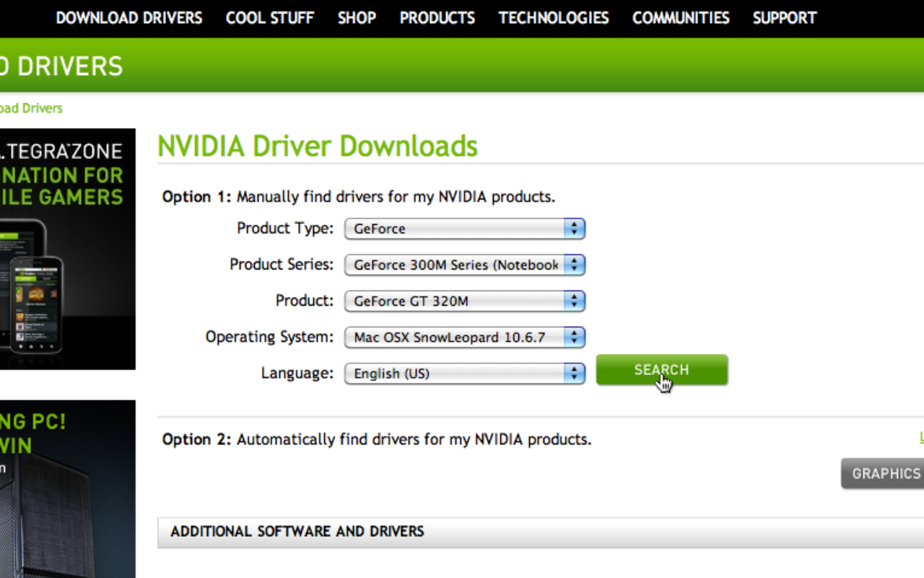This screenshot has width=924, height=578.
Task: Click the Operating System label
Action: (269, 337)
